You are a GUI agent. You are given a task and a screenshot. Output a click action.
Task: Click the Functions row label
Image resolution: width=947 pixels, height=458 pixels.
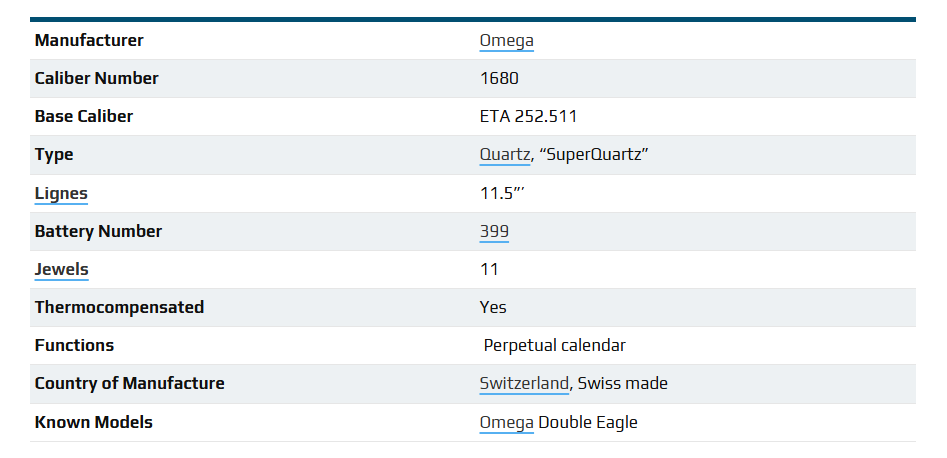click(74, 345)
